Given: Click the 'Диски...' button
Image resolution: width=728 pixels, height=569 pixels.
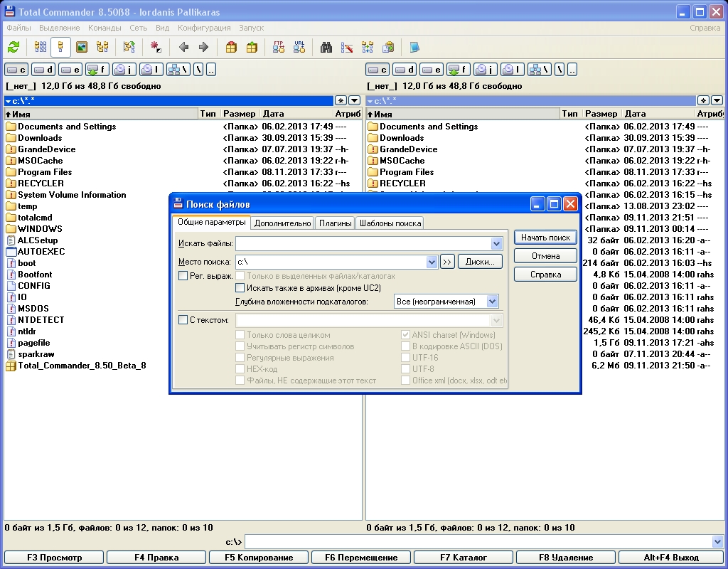Looking at the screenshot, I should coord(480,262).
